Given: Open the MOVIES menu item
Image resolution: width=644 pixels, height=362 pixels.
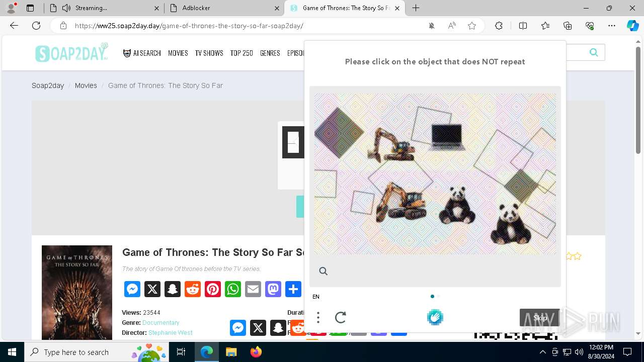Looking at the screenshot, I should pyautogui.click(x=178, y=53).
